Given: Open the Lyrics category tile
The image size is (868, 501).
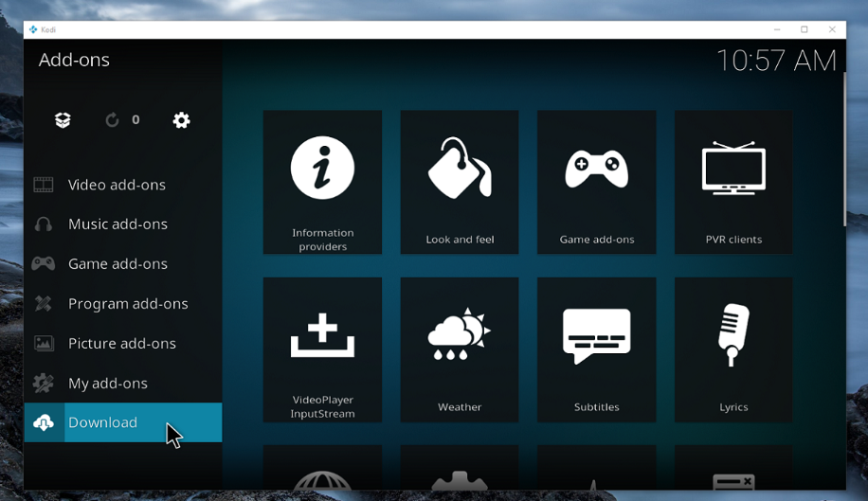Looking at the screenshot, I should [733, 349].
